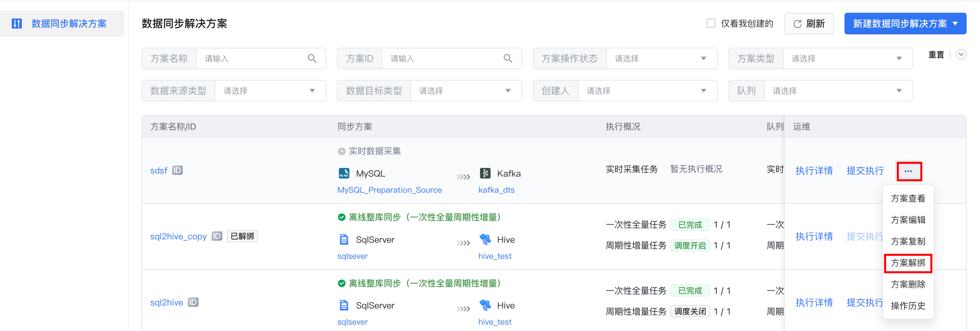This screenshot has height=331, width=980.
Task: Click the Hive icon in sql2hive_copy row
Action: (485, 240)
